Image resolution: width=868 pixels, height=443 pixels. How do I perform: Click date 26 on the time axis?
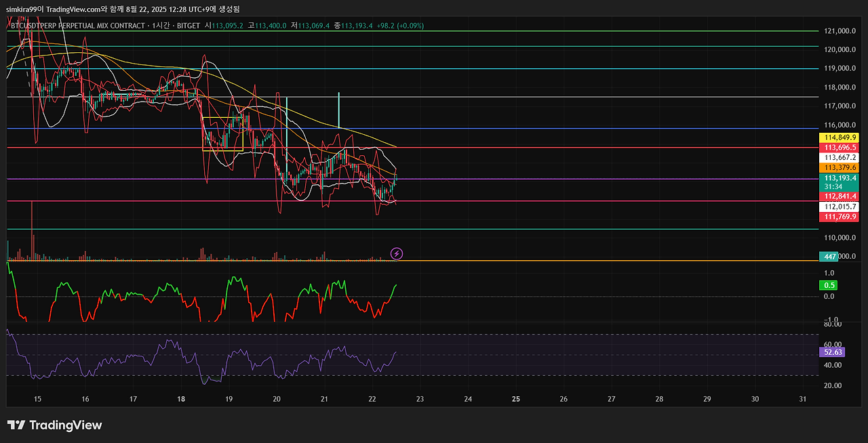point(564,400)
